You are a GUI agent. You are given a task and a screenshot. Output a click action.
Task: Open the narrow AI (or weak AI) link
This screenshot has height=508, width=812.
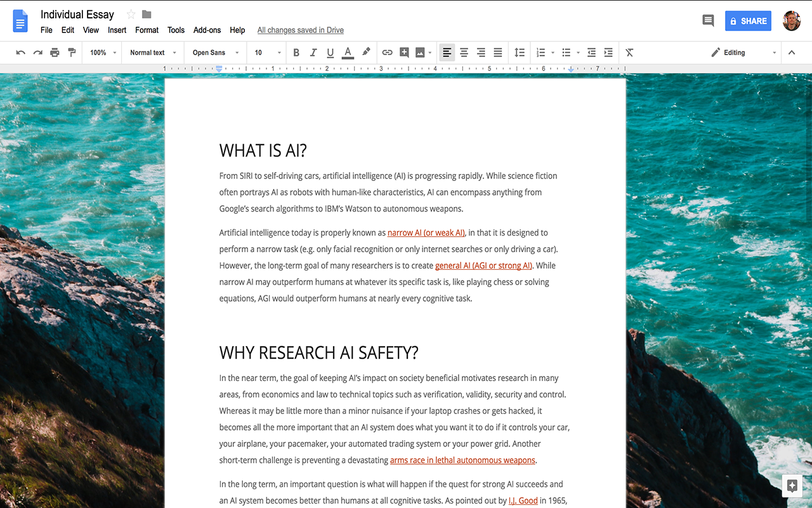[426, 232]
